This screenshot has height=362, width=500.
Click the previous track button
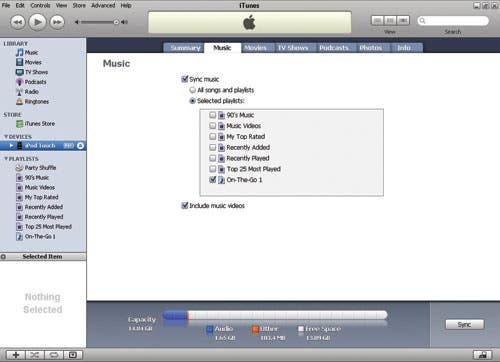(x=17, y=22)
